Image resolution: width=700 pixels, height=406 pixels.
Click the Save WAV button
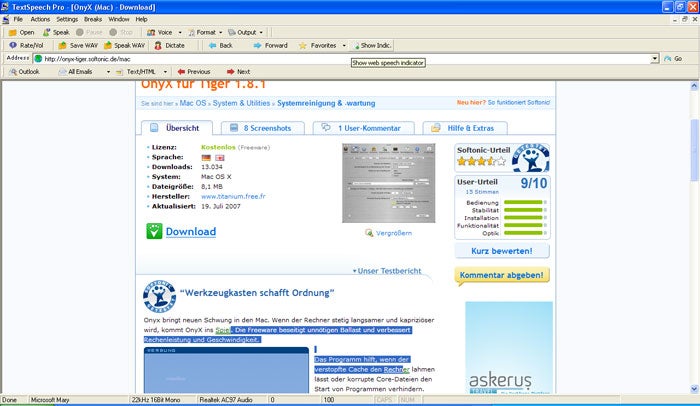tap(78, 46)
